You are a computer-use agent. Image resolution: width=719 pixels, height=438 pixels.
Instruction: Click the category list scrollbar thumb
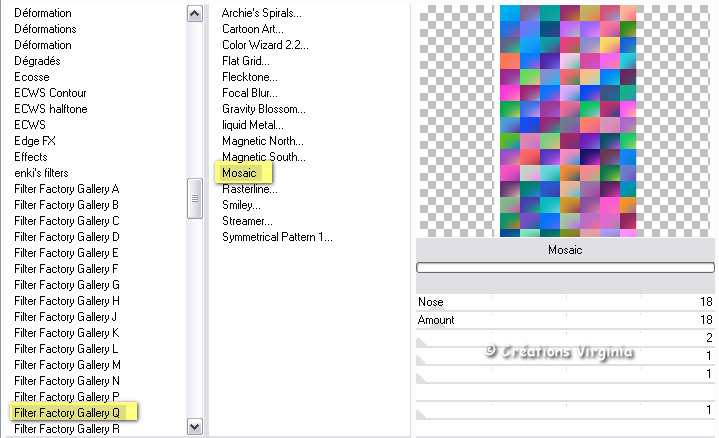point(195,198)
